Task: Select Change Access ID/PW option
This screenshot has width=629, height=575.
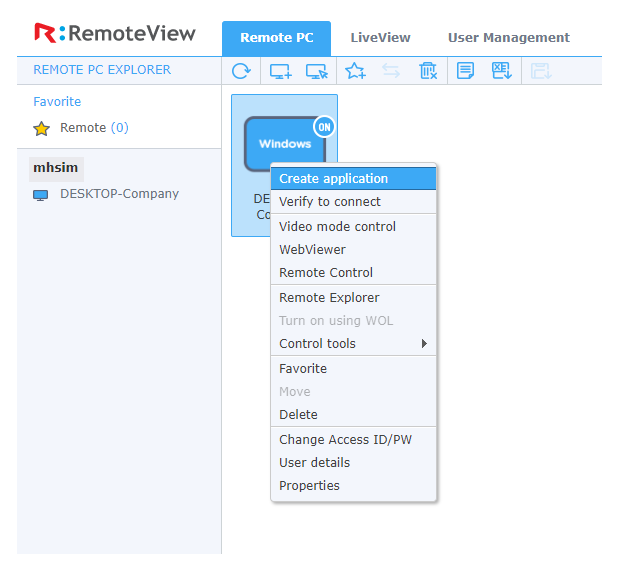Action: [x=353, y=439]
